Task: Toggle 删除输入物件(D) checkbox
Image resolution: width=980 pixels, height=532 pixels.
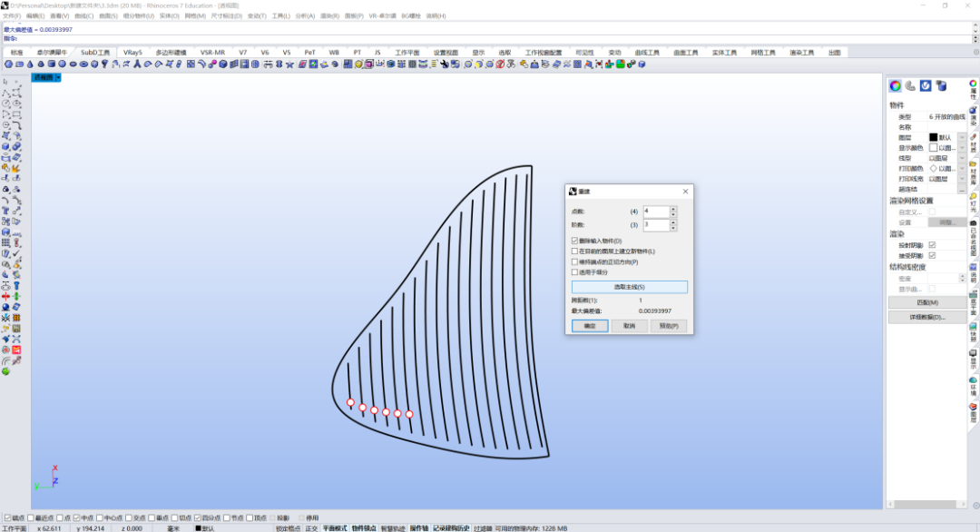Action: pyautogui.click(x=574, y=241)
